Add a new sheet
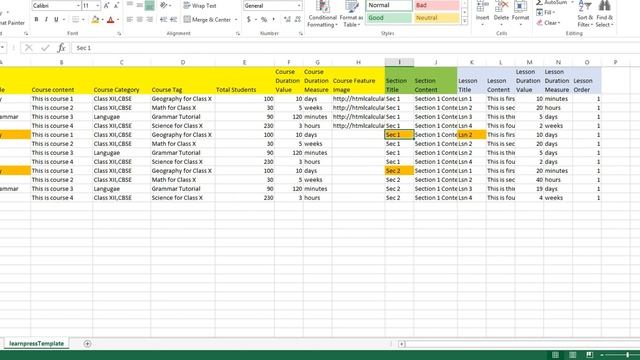The width and height of the screenshot is (640, 360). (x=87, y=344)
